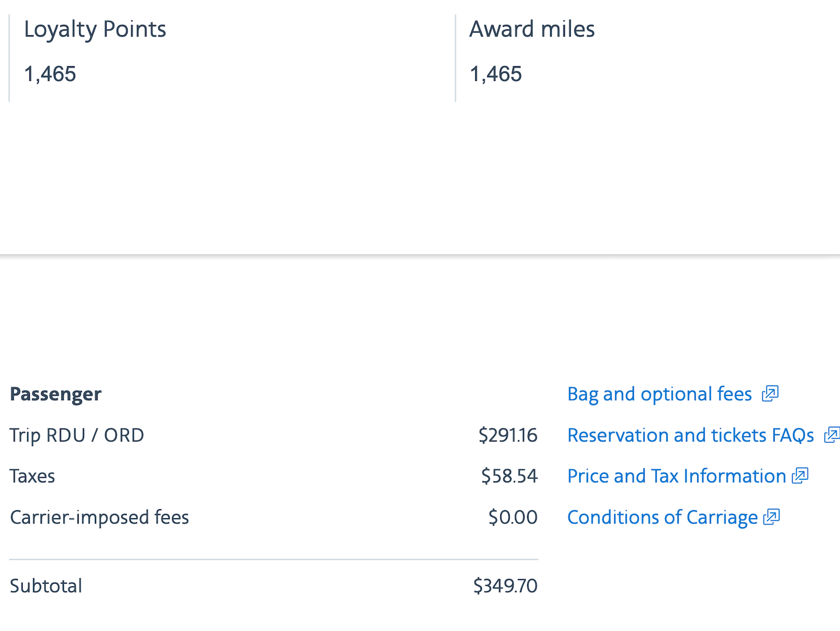
Task: Click external-link icon beside Bag and optional fees
Action: 770,393
